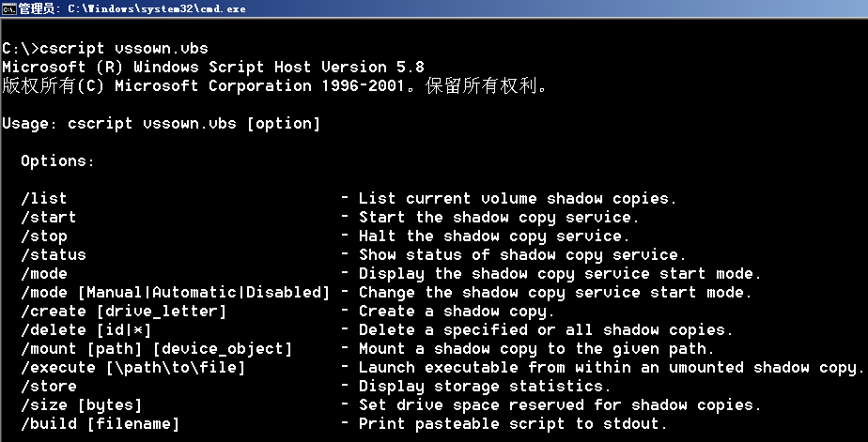Click the typed command cscript vssown.vbs
This screenshot has width=868, height=442.
[124, 48]
